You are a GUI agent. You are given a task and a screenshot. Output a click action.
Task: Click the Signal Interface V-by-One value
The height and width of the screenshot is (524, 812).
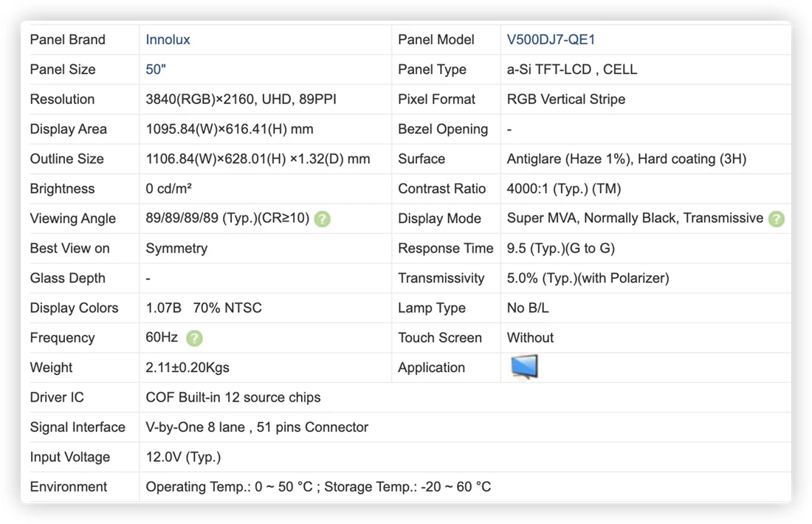point(257,427)
